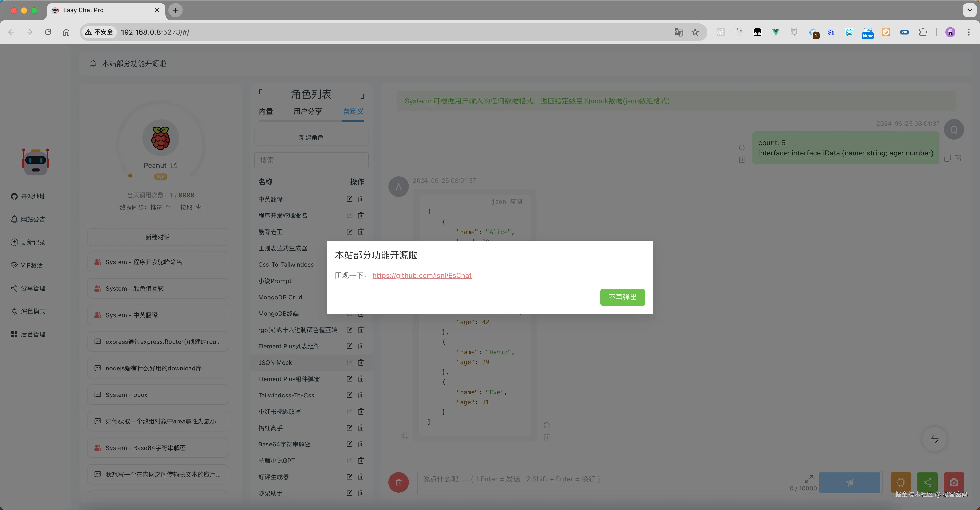Open the EsChat GitHub link in dialog
This screenshot has width=980, height=510.
point(422,276)
